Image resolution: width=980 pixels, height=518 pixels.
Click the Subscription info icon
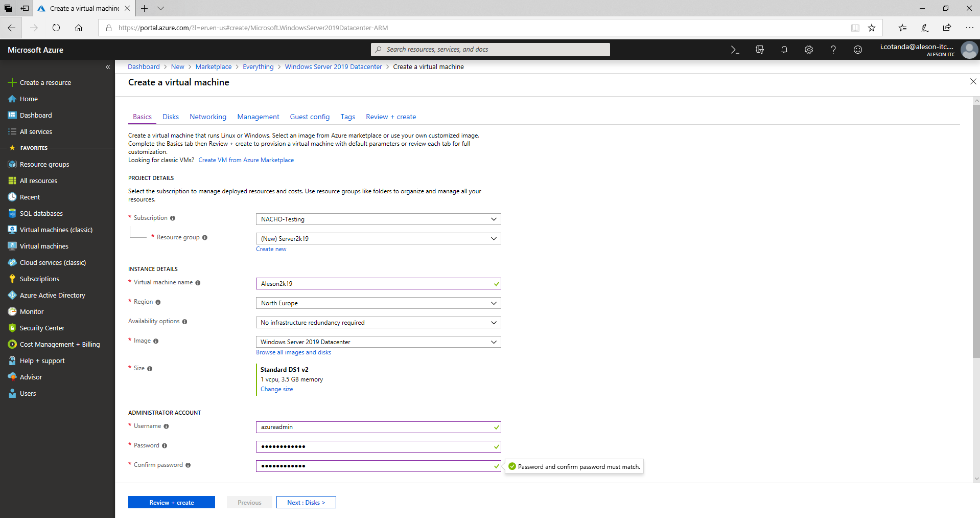pyautogui.click(x=173, y=218)
